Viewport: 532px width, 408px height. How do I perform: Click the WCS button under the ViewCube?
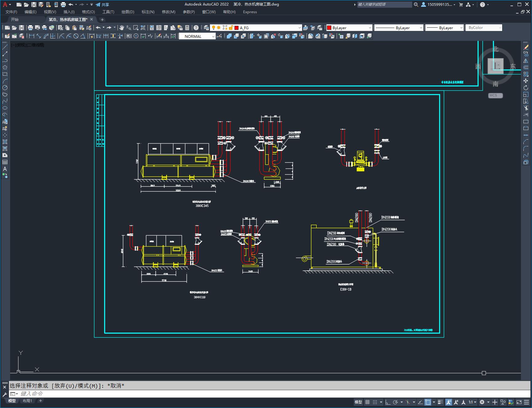[495, 95]
